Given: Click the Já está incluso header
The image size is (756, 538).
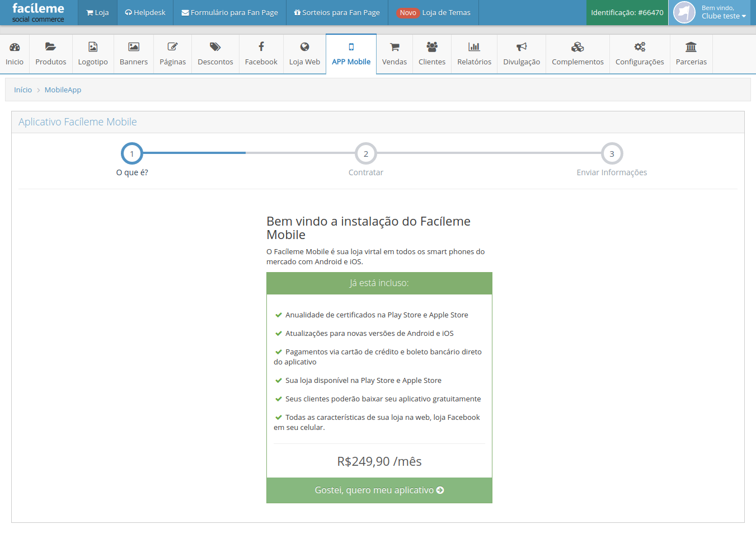Looking at the screenshot, I should point(379,283).
